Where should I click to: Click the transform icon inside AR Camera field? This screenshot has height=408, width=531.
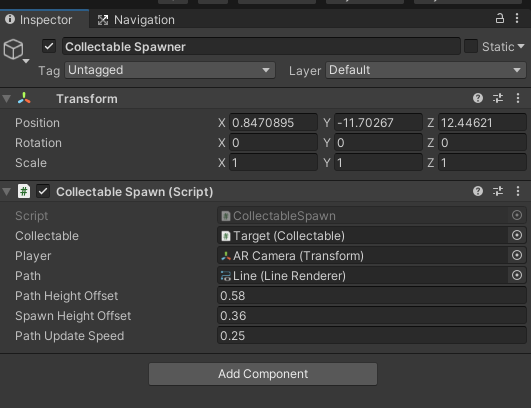(x=226, y=256)
